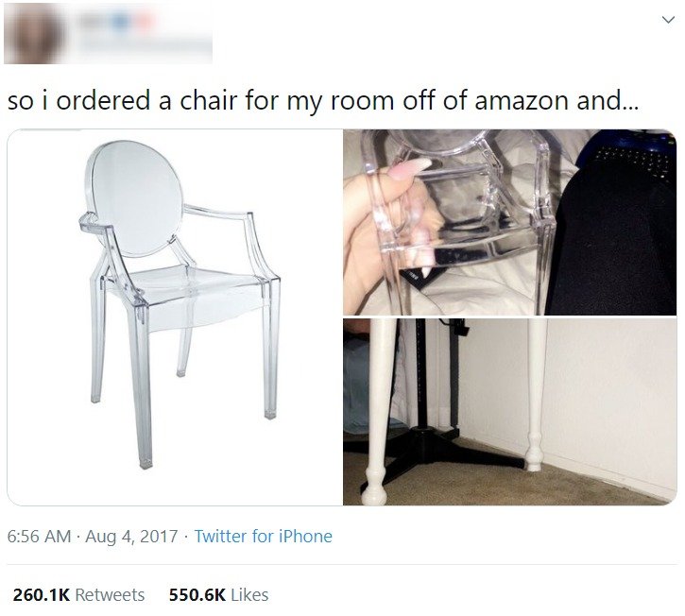Click the pink fingernail in the tiny chair photo

coord(411,168)
